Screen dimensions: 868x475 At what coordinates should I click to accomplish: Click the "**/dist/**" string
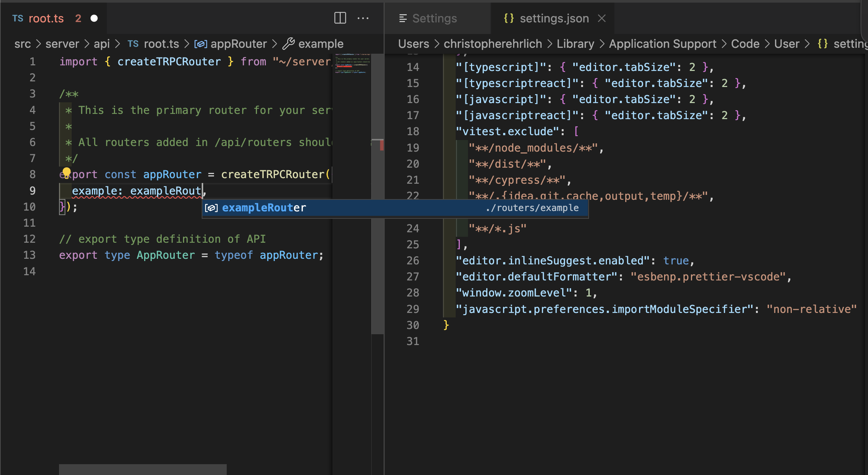coord(507,164)
